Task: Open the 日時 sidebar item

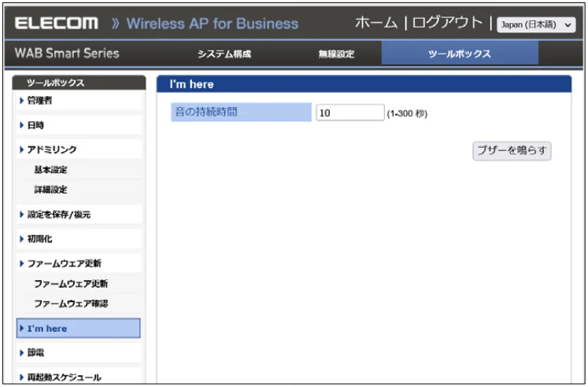Action: click(80, 125)
